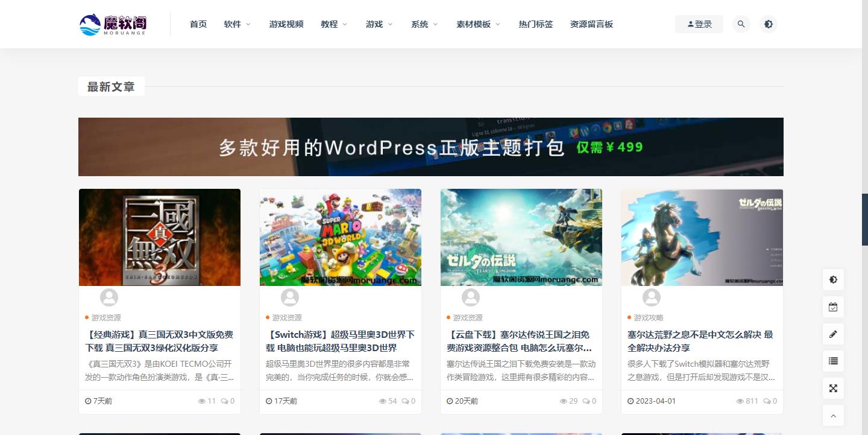Go to 首页 in navigation

coord(198,24)
